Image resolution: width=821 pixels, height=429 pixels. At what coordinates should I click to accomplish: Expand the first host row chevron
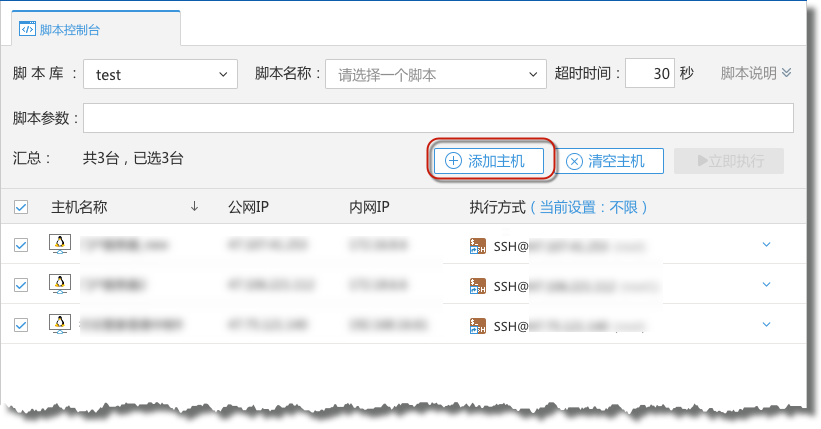[767, 244]
